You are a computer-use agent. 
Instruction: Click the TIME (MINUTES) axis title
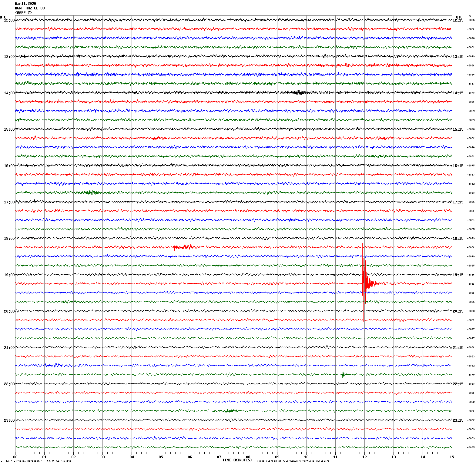pos(237,460)
